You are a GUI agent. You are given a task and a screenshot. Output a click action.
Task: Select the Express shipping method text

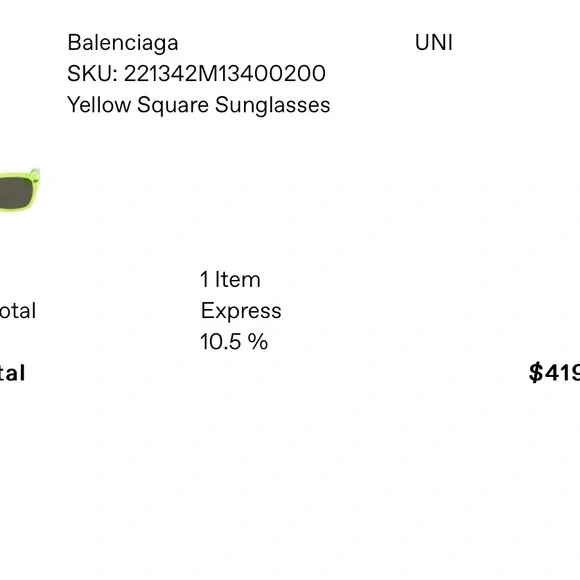241,311
